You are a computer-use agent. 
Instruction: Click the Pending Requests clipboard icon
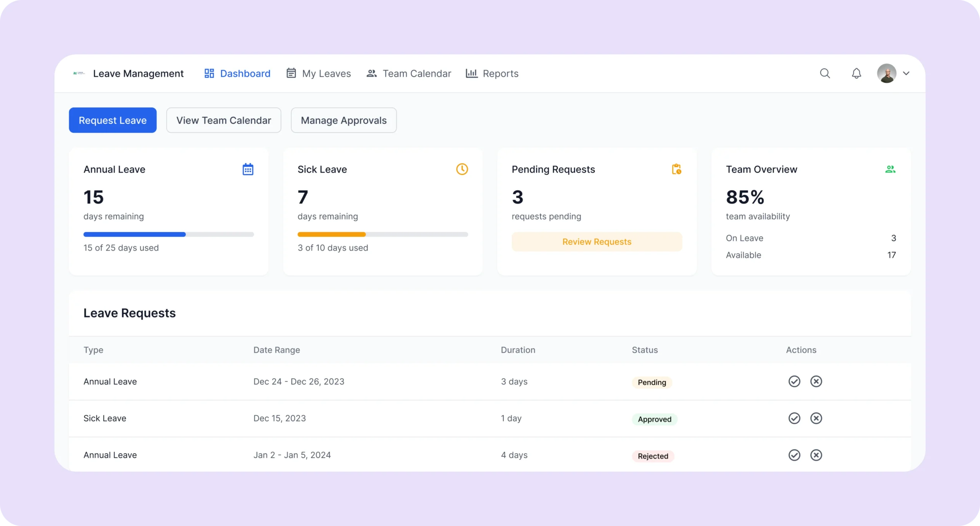point(676,169)
